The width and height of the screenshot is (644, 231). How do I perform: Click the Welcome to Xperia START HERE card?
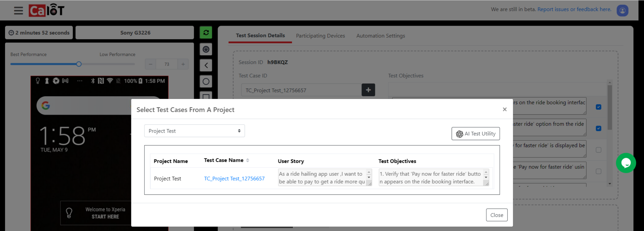(96, 213)
